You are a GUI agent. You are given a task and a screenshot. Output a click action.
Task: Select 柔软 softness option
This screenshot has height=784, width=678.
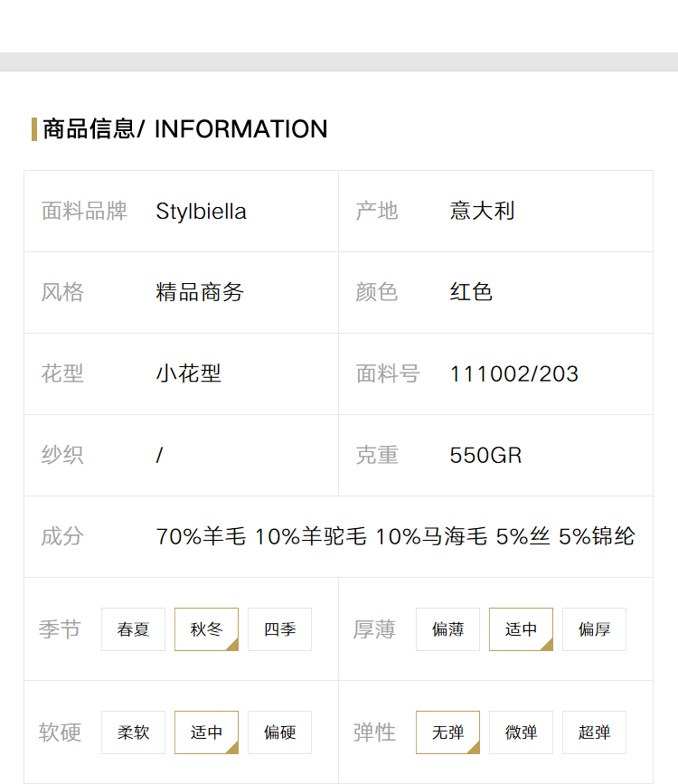(133, 732)
